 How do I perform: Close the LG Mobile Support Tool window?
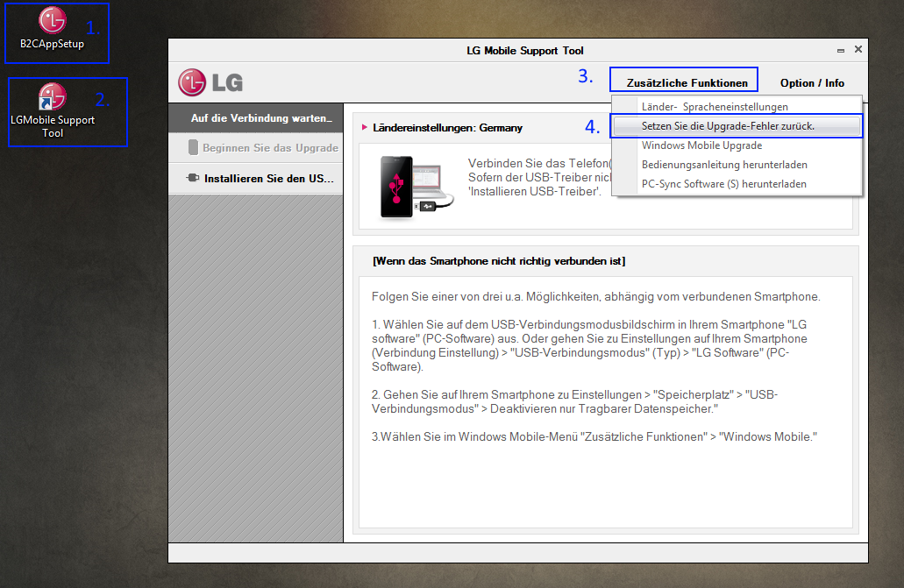[858, 50]
